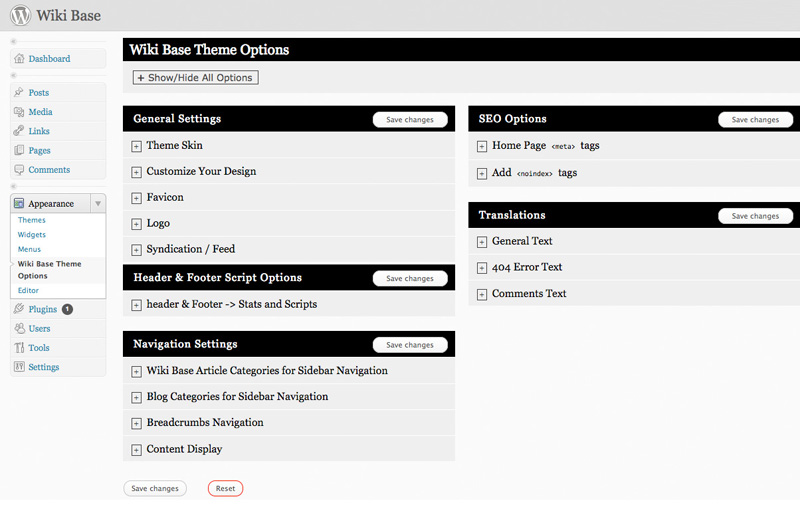Expand the 404 Error Text option
Viewport: 800px width, 511px height.
482,268
